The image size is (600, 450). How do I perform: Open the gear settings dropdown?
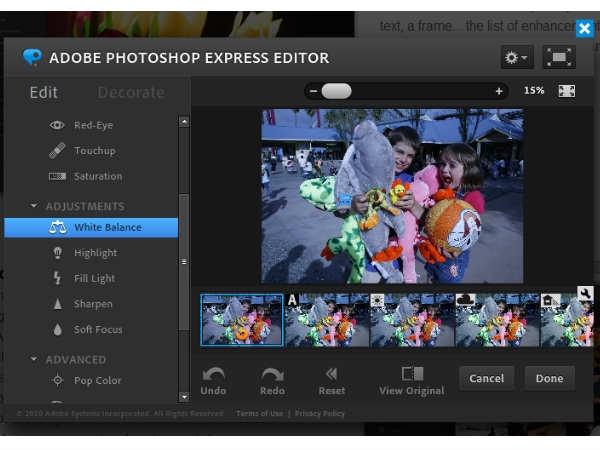tap(517, 57)
